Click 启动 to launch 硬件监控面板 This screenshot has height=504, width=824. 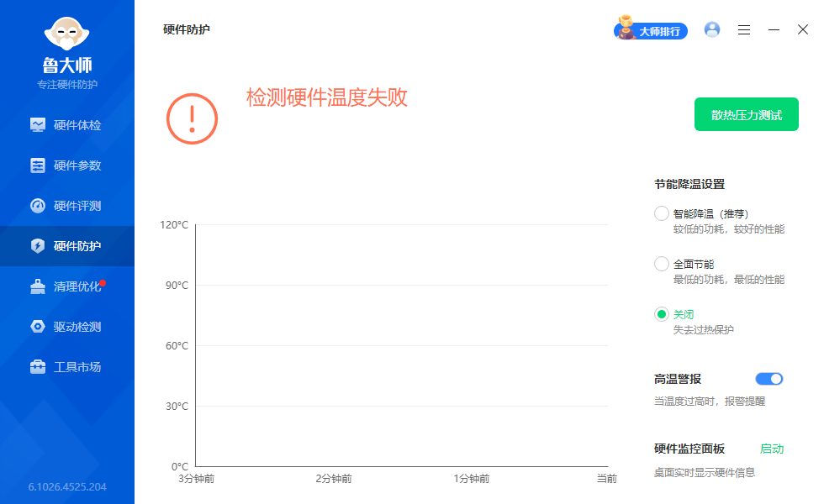point(773,449)
